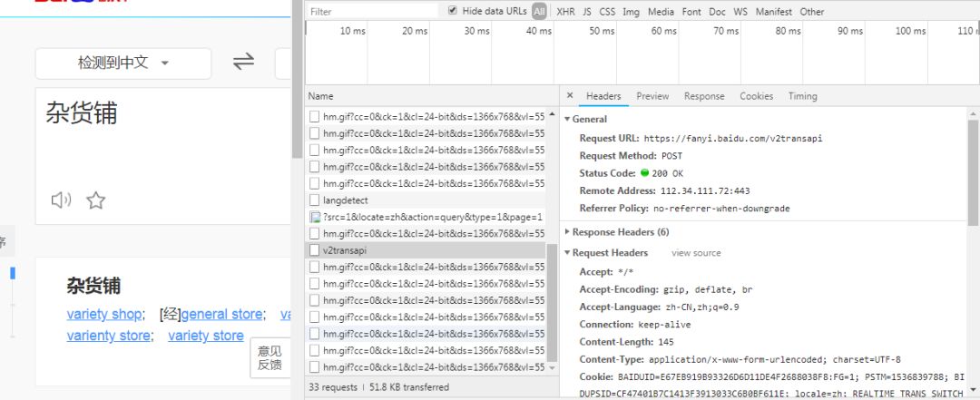
Task: Open the general store translation link
Action: 221,314
